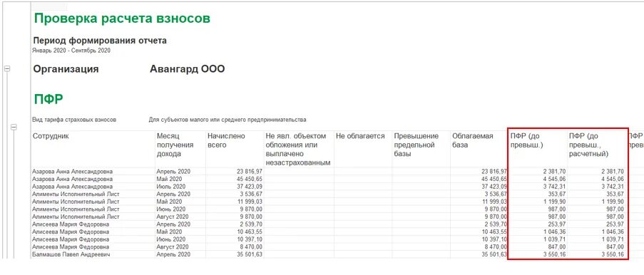Click 'Август 2020' in Алисеева Мария Федоровна row
644x275 pixels.
[x=172, y=247]
